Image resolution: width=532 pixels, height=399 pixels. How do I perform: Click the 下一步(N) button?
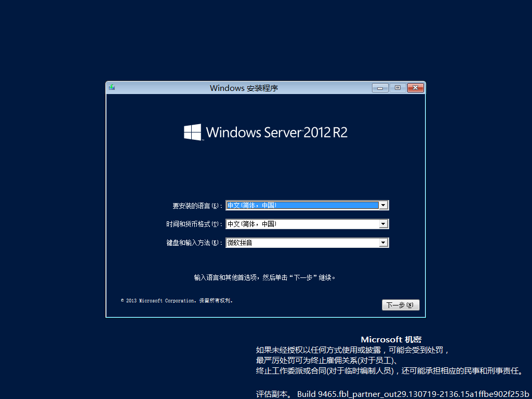coord(401,305)
